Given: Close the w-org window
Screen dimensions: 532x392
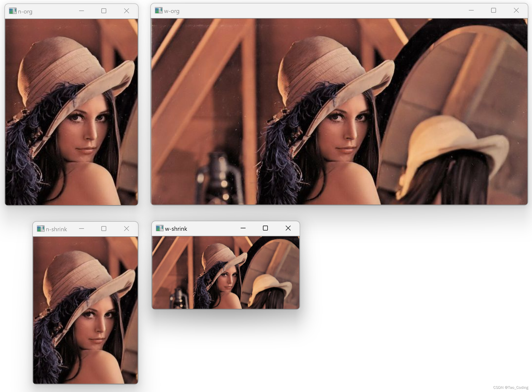Looking at the screenshot, I should [516, 11].
